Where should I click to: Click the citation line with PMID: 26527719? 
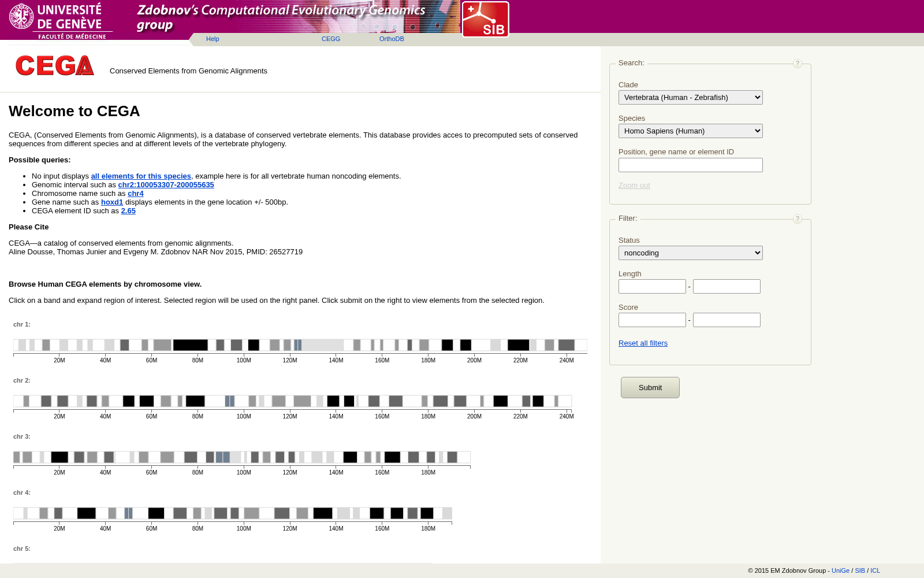point(156,252)
